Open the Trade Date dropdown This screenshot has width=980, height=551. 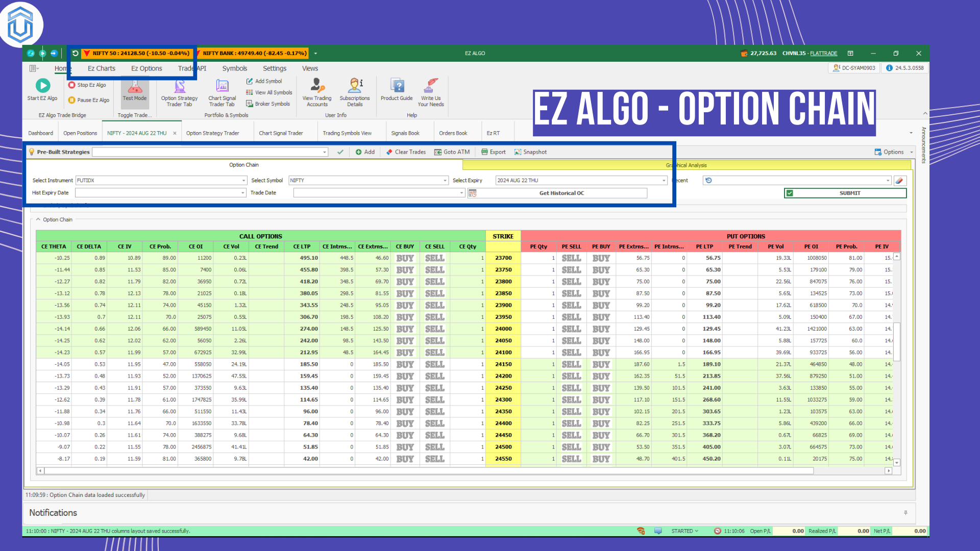pos(461,193)
